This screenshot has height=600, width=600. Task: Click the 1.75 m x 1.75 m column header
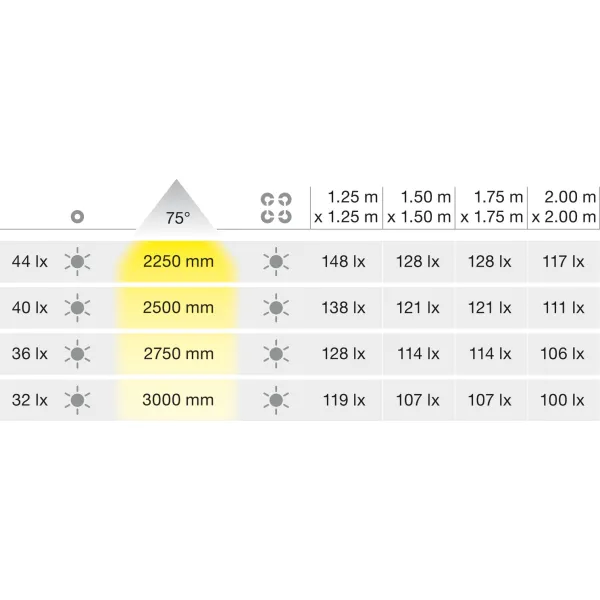pyautogui.click(x=492, y=207)
